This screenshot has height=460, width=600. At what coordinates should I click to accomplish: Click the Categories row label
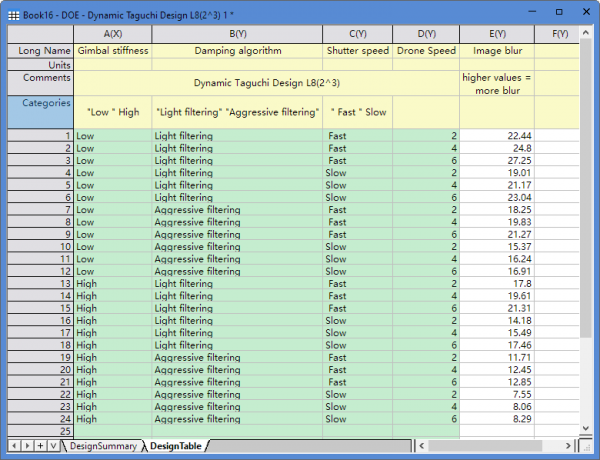pyautogui.click(x=41, y=112)
